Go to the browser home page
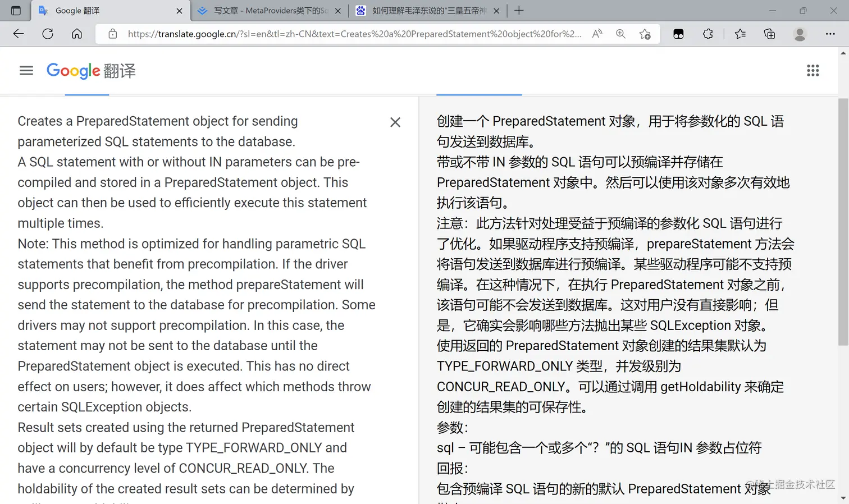849x504 pixels. [x=77, y=34]
